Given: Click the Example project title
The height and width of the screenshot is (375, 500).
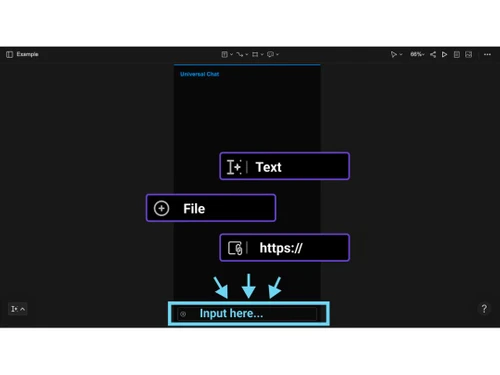Looking at the screenshot, I should coord(27,54).
